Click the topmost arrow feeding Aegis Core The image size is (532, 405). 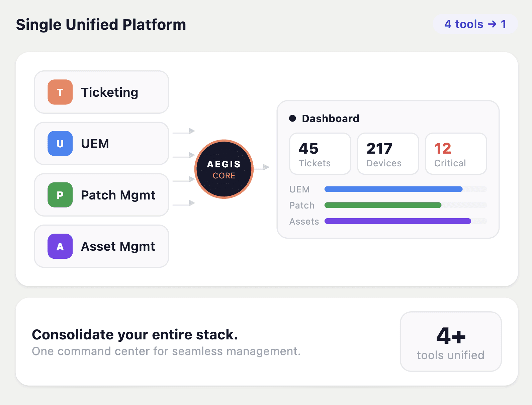pos(184,131)
